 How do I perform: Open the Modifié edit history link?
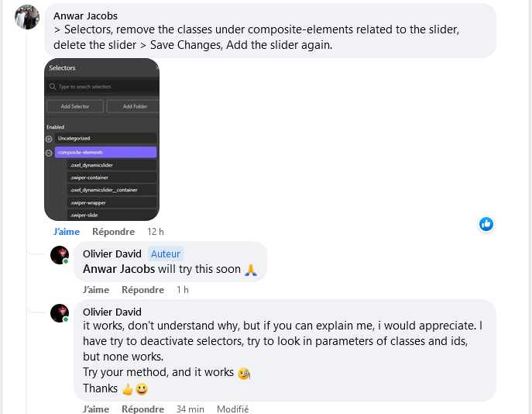click(233, 409)
